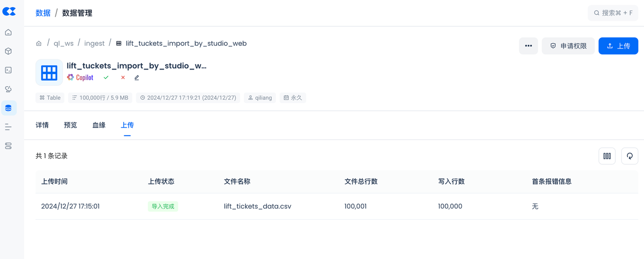Open the three-dots more options menu

[528, 46]
